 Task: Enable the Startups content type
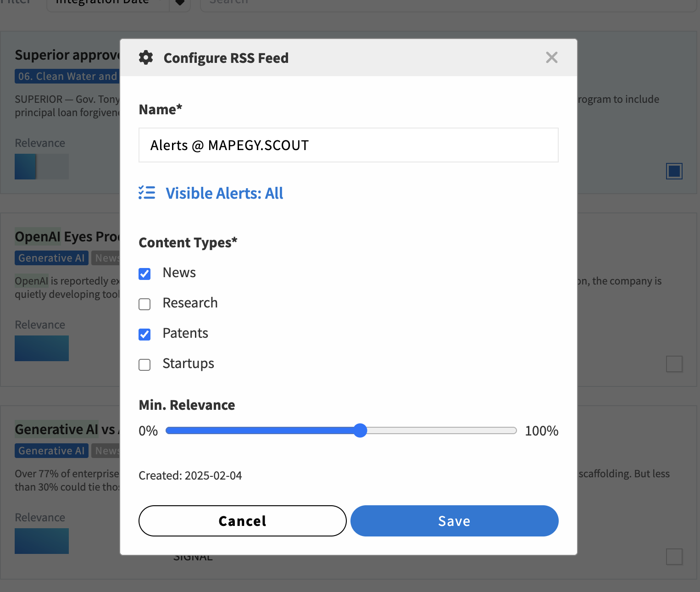(144, 364)
